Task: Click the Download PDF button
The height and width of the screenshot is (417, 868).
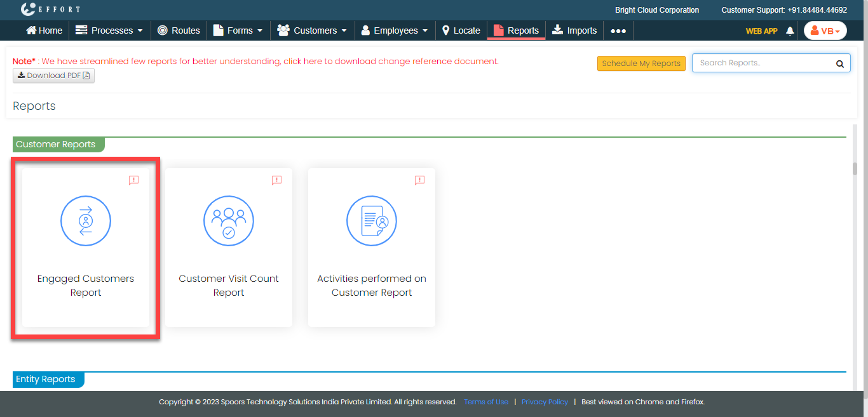Action: pyautogui.click(x=53, y=76)
